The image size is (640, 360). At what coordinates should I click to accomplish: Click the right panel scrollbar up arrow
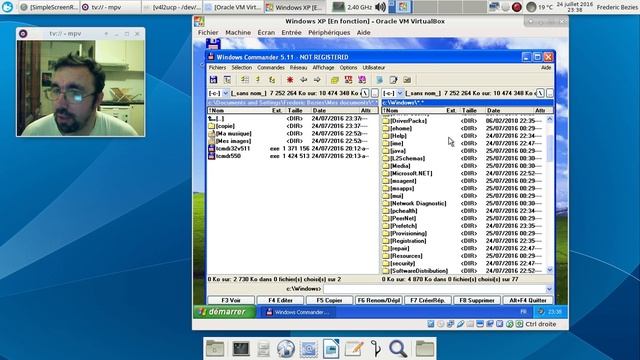point(549,119)
